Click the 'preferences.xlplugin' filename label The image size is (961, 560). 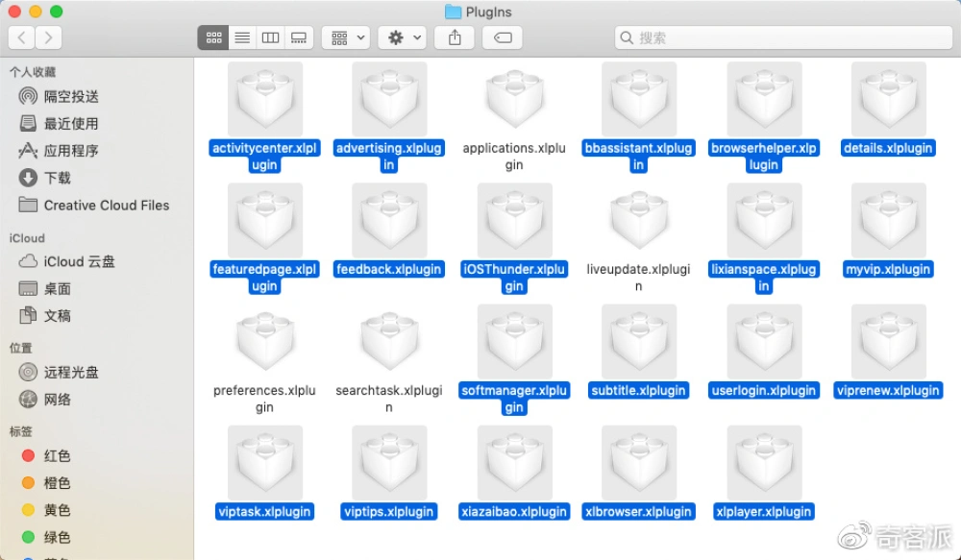tap(265, 399)
